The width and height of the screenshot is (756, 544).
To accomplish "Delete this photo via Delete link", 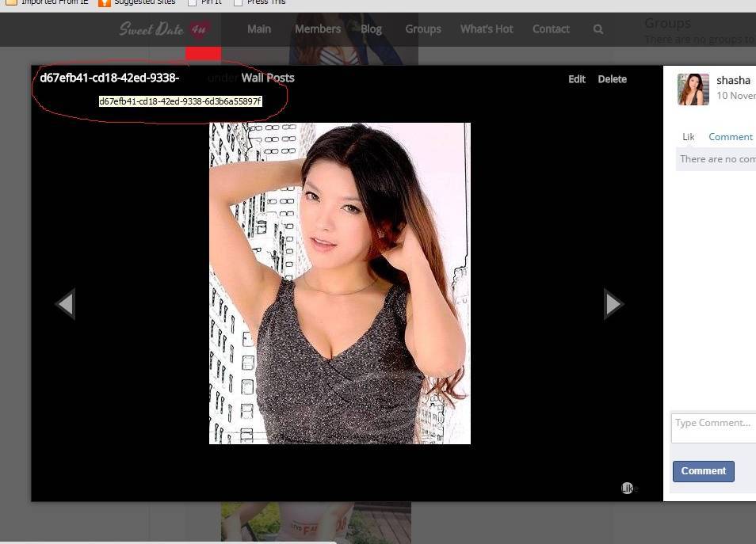I will click(x=612, y=79).
